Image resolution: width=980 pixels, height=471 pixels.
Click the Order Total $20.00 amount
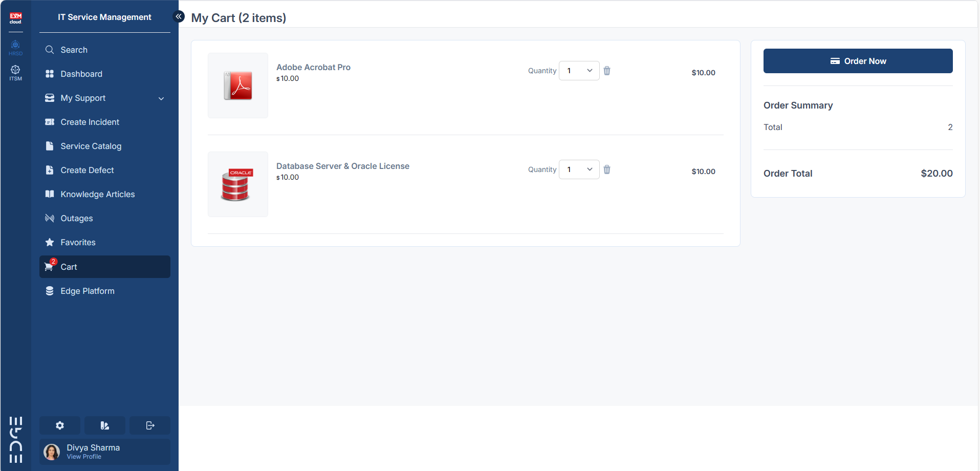tap(937, 173)
